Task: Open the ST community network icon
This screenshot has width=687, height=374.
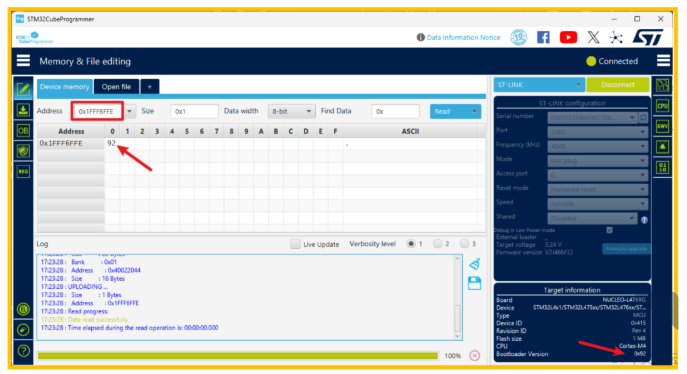Action: tap(616, 38)
